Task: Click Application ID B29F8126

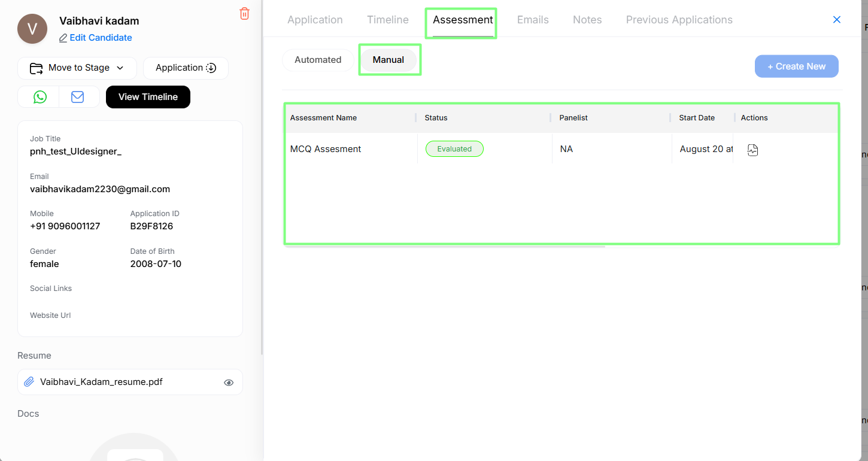Action: coord(151,226)
